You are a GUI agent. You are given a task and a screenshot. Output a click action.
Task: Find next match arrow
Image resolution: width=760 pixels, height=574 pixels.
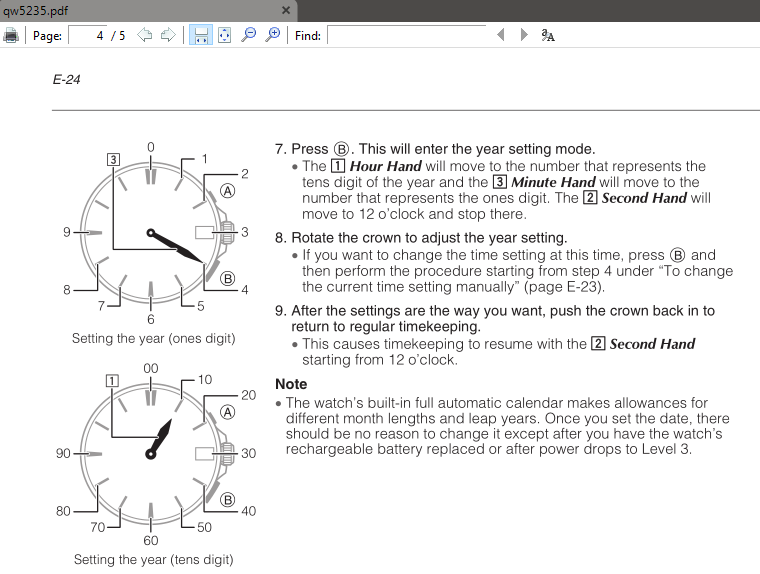(524, 35)
